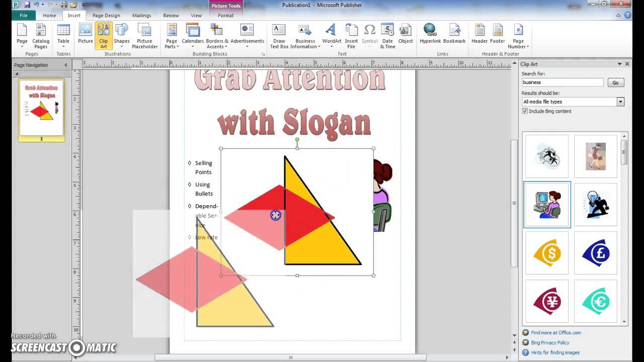
Task: Open Hints for finding images link
Action: click(555, 352)
